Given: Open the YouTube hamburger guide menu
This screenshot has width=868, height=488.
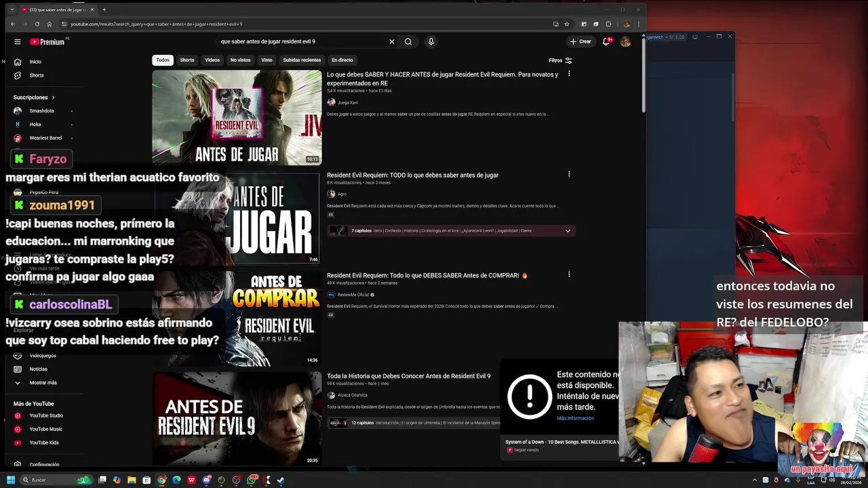Looking at the screenshot, I should 18,41.
